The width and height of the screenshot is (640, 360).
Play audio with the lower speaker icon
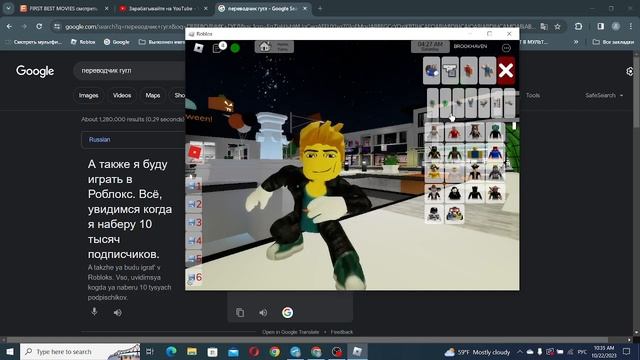263,313
